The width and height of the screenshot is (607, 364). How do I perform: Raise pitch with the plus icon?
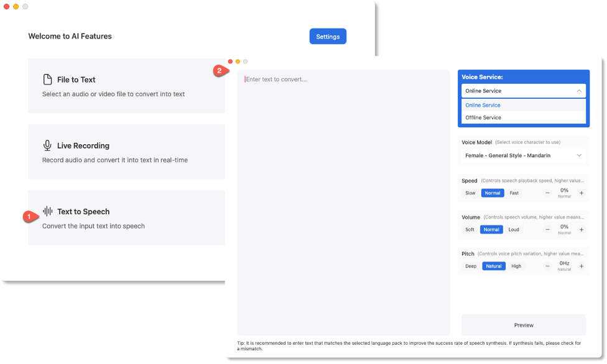[x=582, y=266]
